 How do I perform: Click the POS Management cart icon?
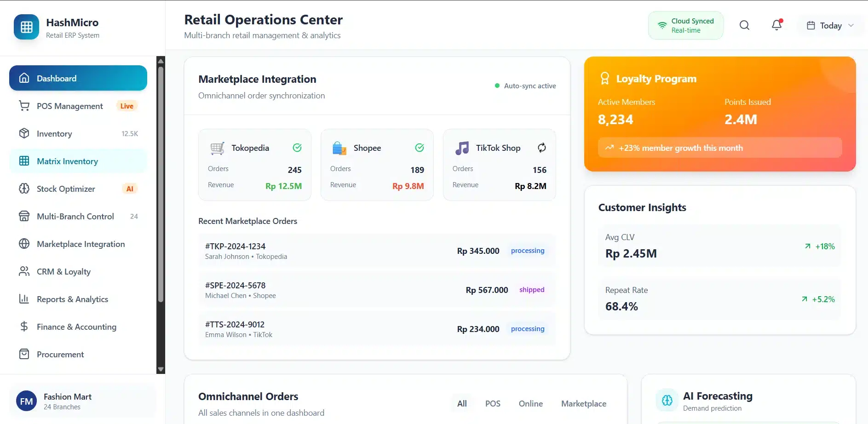[24, 106]
